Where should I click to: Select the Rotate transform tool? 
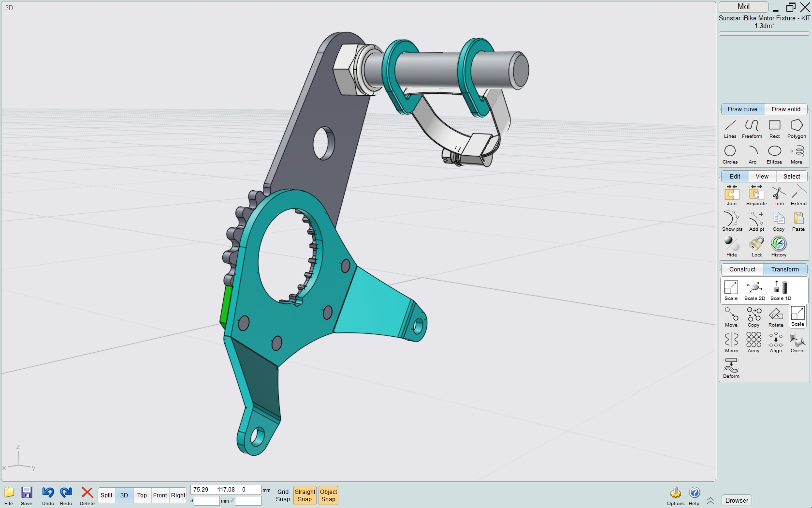[776, 317]
